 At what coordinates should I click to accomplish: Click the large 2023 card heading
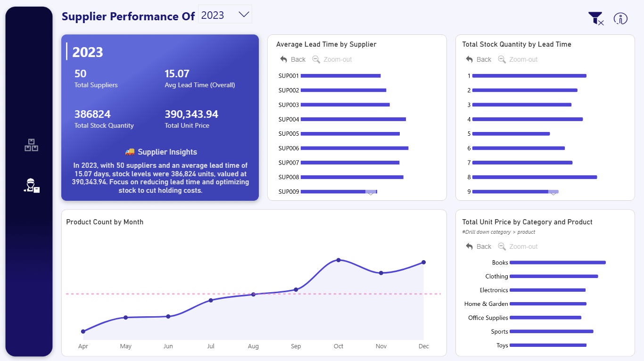point(88,52)
